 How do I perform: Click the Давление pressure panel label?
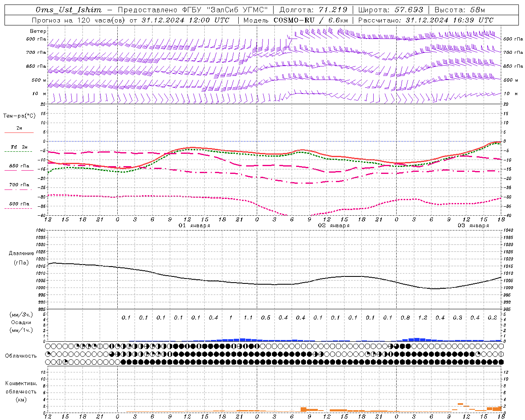pyautogui.click(x=21, y=253)
